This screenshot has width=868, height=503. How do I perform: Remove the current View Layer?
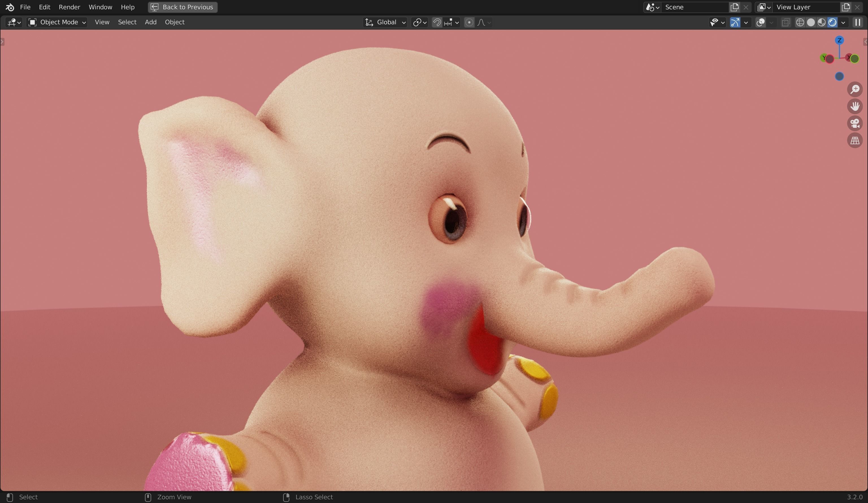tap(857, 7)
